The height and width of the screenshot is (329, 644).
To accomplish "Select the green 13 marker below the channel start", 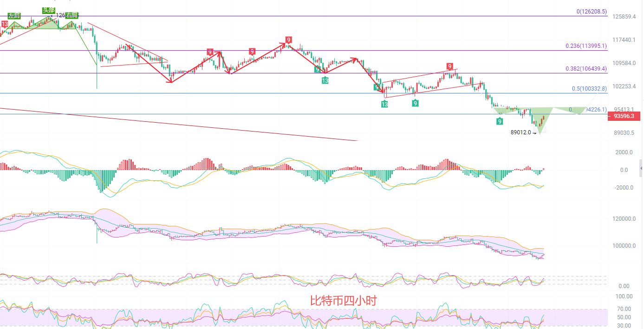I will point(384,104).
